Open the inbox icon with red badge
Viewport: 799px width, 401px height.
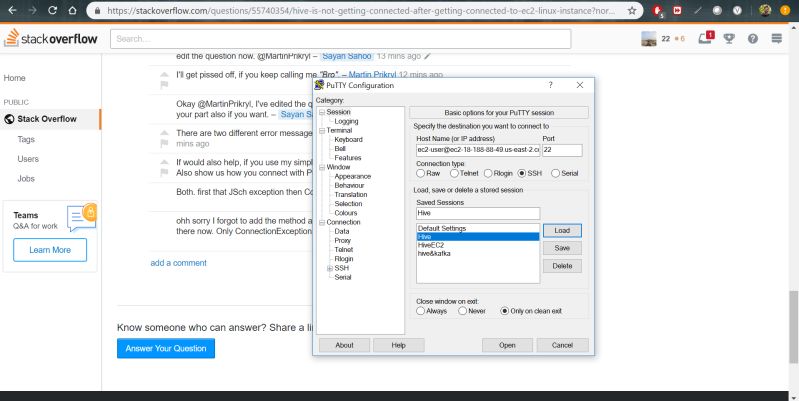(706, 38)
